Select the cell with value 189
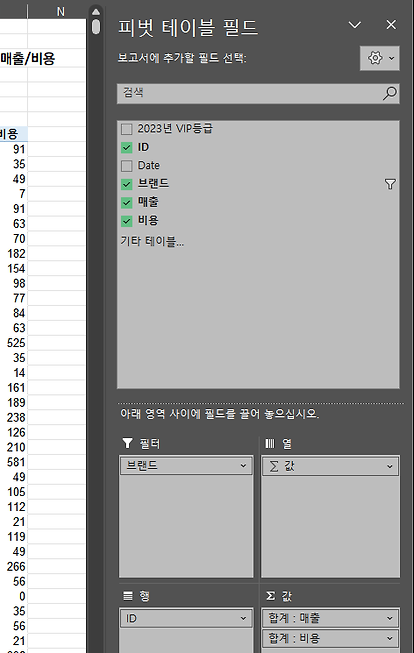 [x=14, y=403]
